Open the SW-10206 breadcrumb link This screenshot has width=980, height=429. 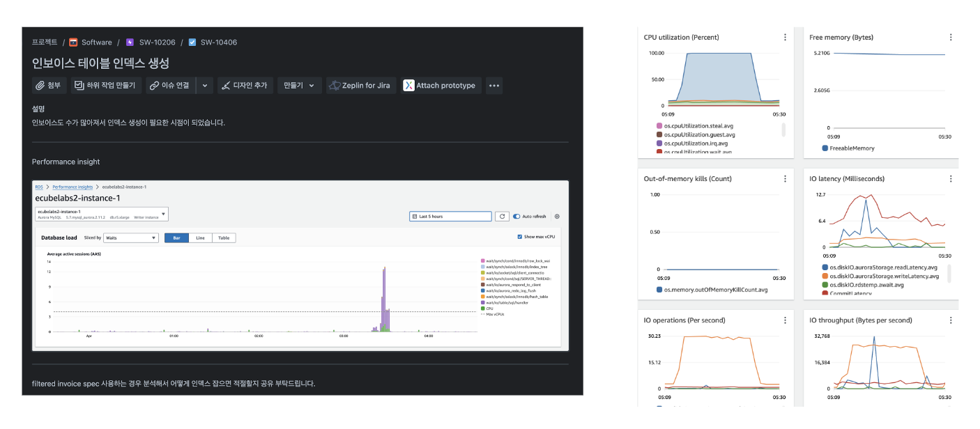point(157,42)
